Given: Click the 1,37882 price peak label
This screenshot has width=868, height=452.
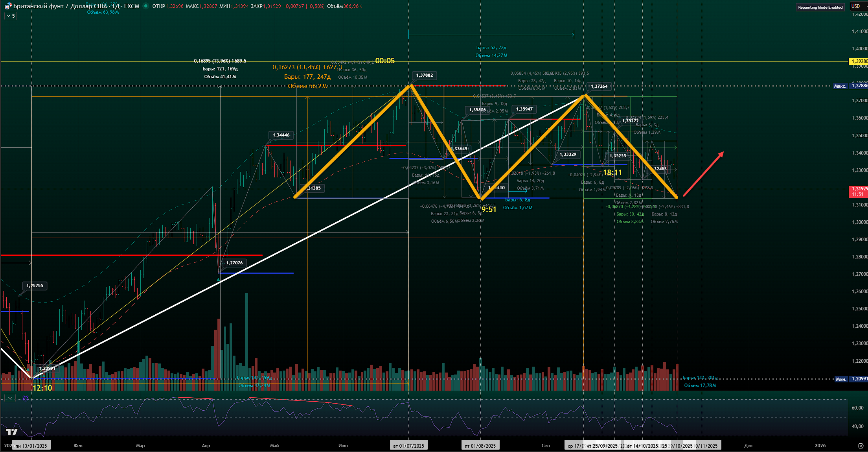Looking at the screenshot, I should [424, 75].
